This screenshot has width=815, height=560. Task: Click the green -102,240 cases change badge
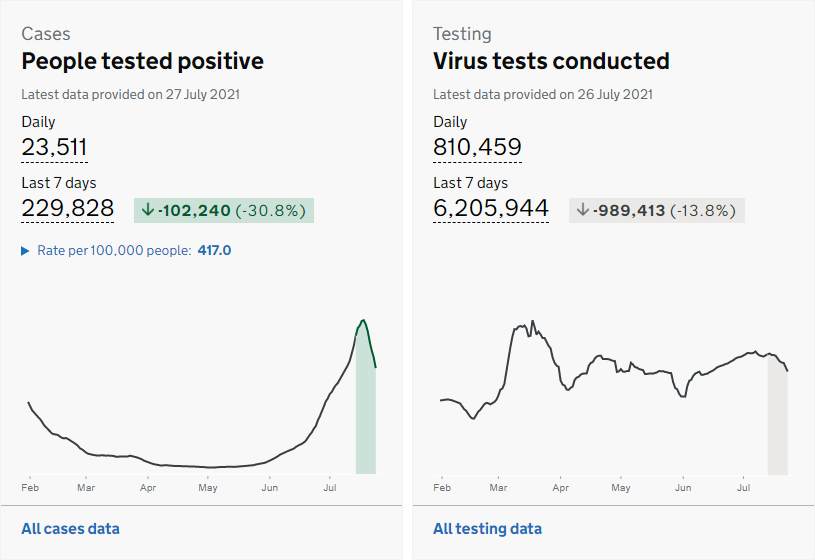(224, 210)
